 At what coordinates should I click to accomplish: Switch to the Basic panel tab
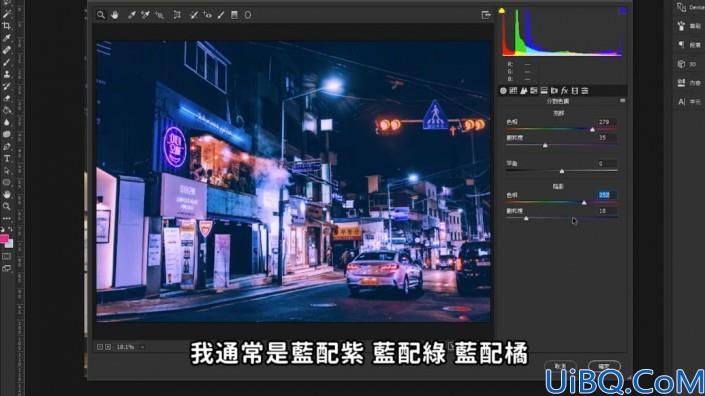coord(503,90)
